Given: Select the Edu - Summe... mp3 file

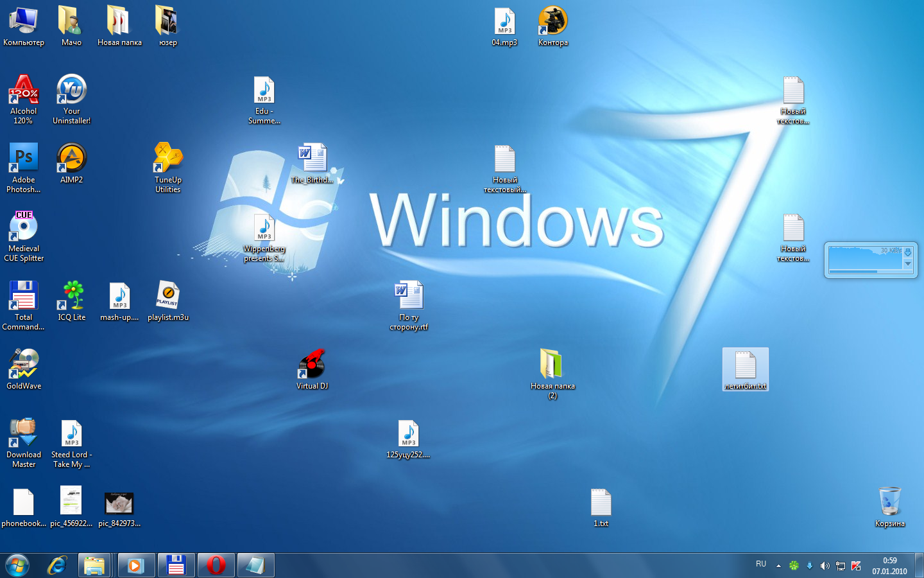Looking at the screenshot, I should pos(264,99).
